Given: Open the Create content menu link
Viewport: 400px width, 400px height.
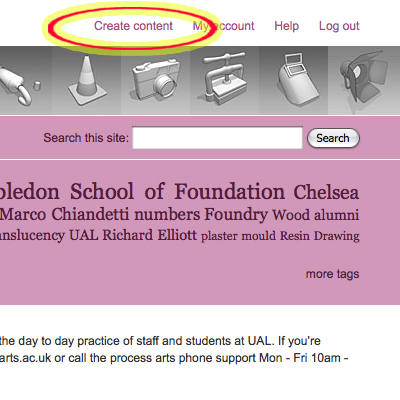Looking at the screenshot, I should (x=133, y=26).
